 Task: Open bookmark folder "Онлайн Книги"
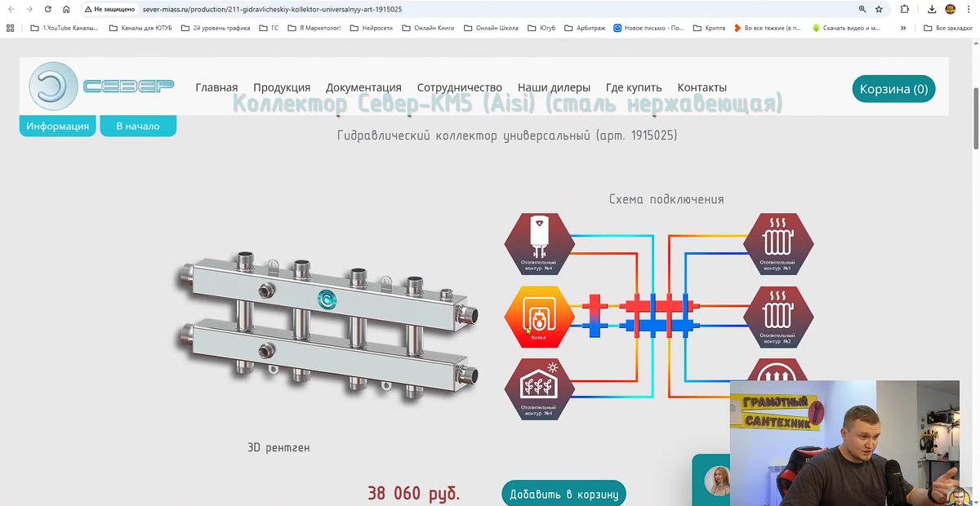[429, 28]
